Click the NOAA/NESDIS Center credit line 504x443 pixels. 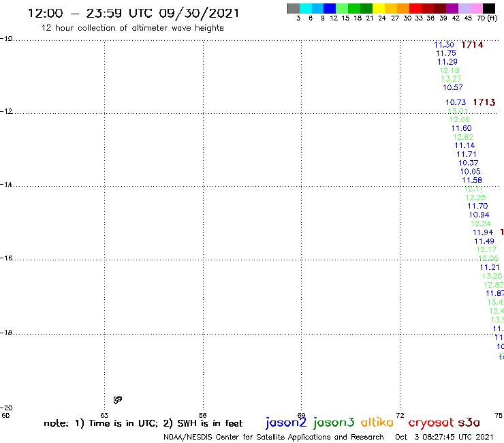pos(274,438)
